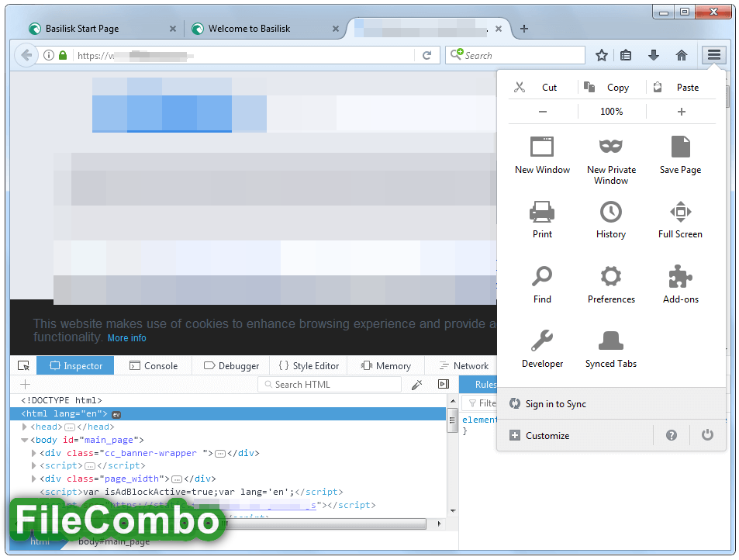Switch to the Console tab
The image size is (739, 560).
pos(154,366)
